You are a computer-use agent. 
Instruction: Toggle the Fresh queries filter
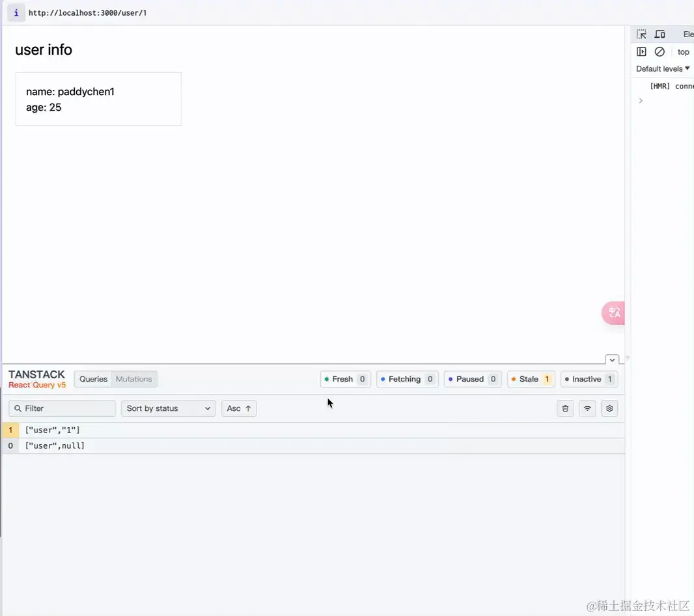click(x=345, y=379)
